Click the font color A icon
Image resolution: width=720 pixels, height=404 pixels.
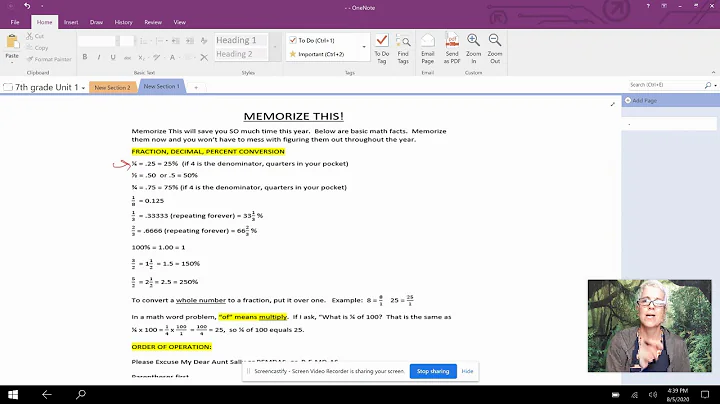pos(172,57)
